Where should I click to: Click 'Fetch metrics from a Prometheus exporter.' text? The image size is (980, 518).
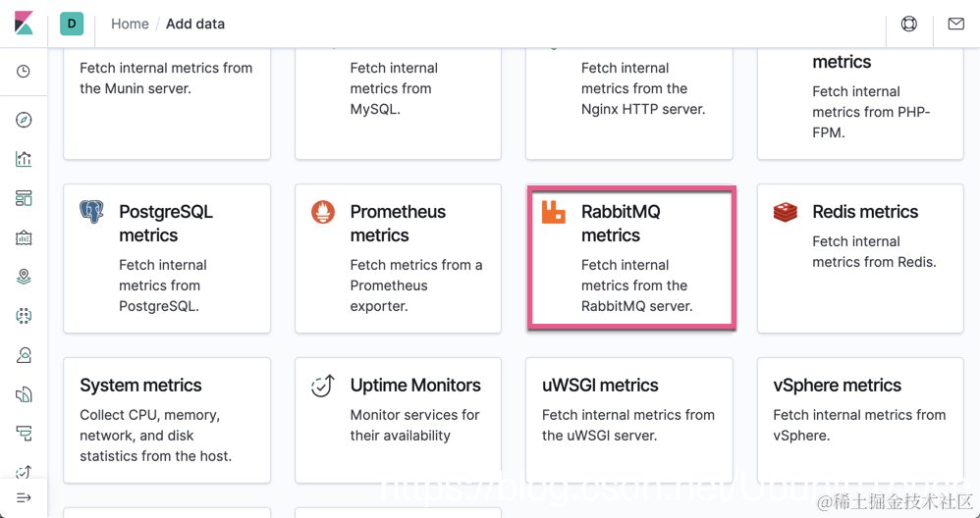416,285
